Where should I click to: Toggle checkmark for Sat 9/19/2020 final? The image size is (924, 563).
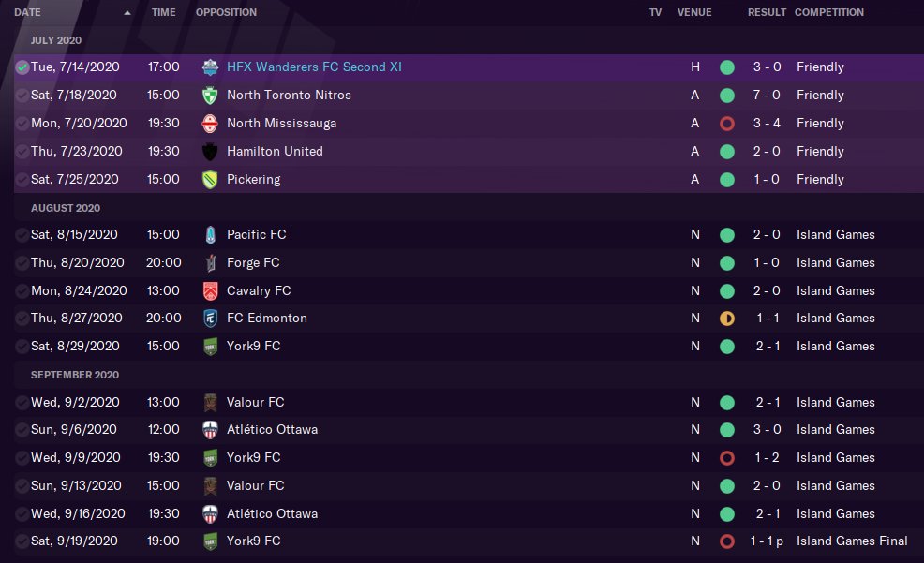pyautogui.click(x=22, y=541)
